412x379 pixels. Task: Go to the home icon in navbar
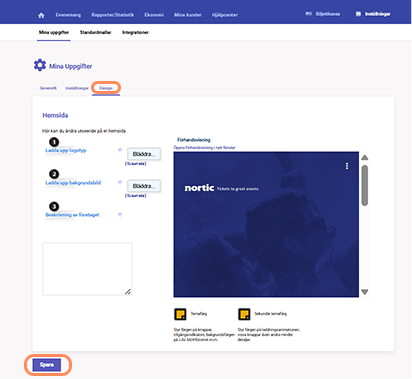[41, 15]
